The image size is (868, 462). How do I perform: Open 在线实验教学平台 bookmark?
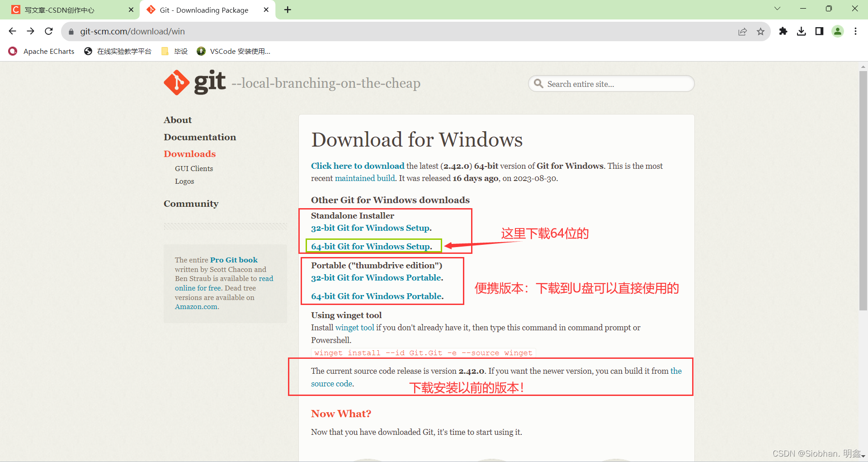point(118,51)
